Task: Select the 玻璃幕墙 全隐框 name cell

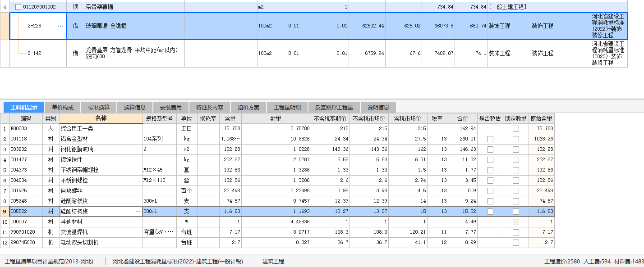Action: 135,26
